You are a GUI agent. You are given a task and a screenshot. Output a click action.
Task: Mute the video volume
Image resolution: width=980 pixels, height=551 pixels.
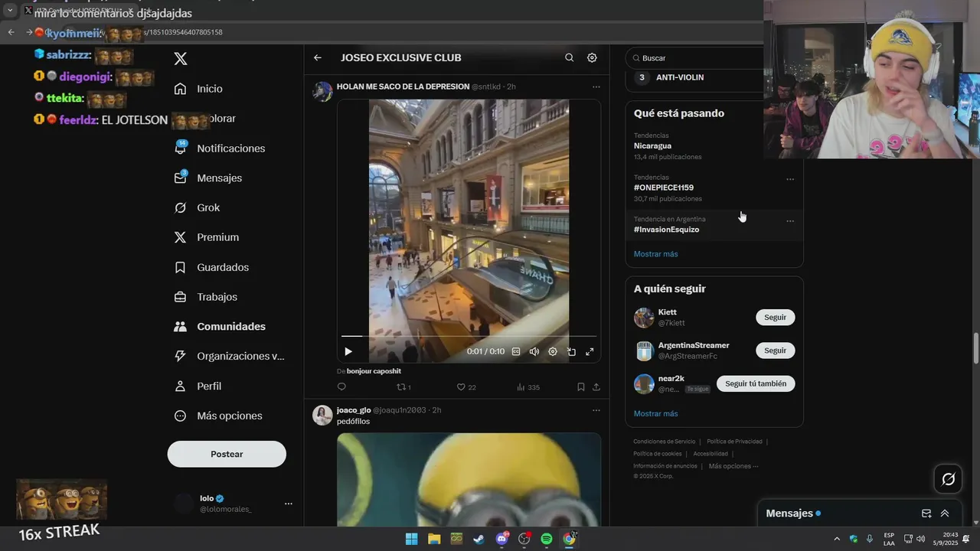tap(534, 351)
